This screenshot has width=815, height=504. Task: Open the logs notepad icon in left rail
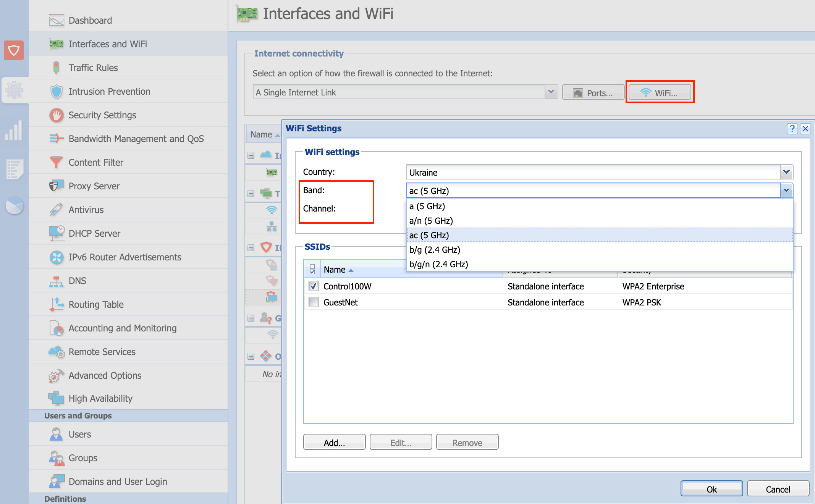tap(15, 169)
